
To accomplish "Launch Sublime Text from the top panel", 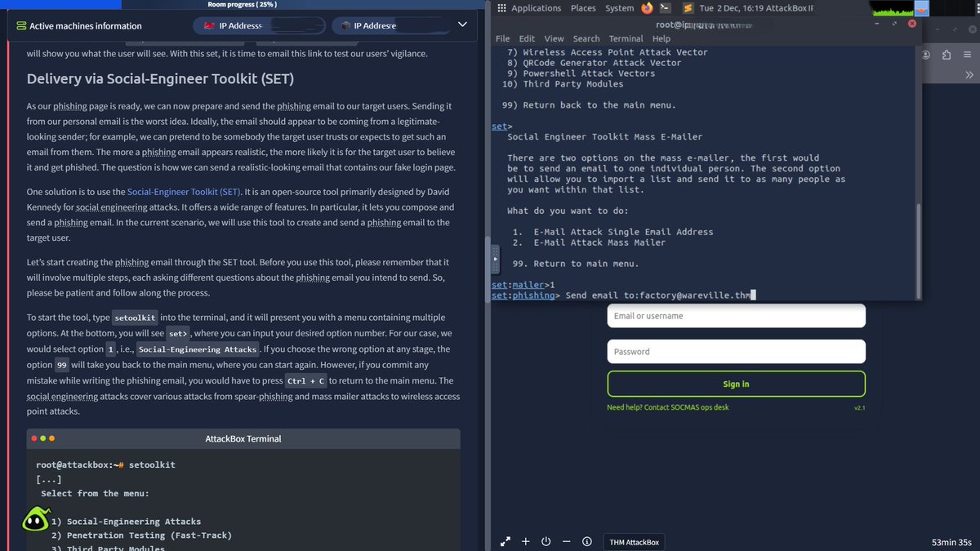I will pyautogui.click(x=688, y=8).
